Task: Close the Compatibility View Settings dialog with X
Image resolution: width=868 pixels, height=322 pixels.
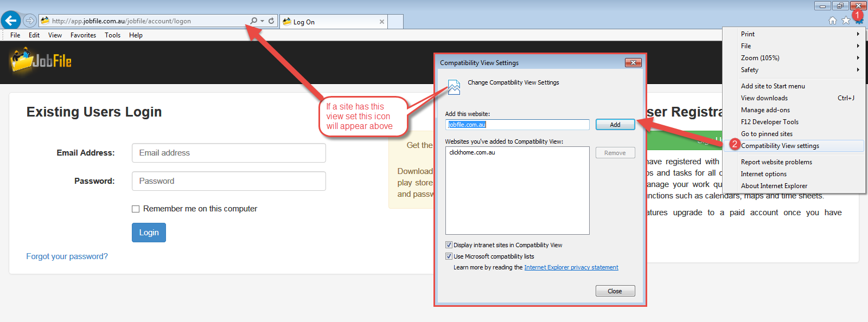Action: pos(633,63)
